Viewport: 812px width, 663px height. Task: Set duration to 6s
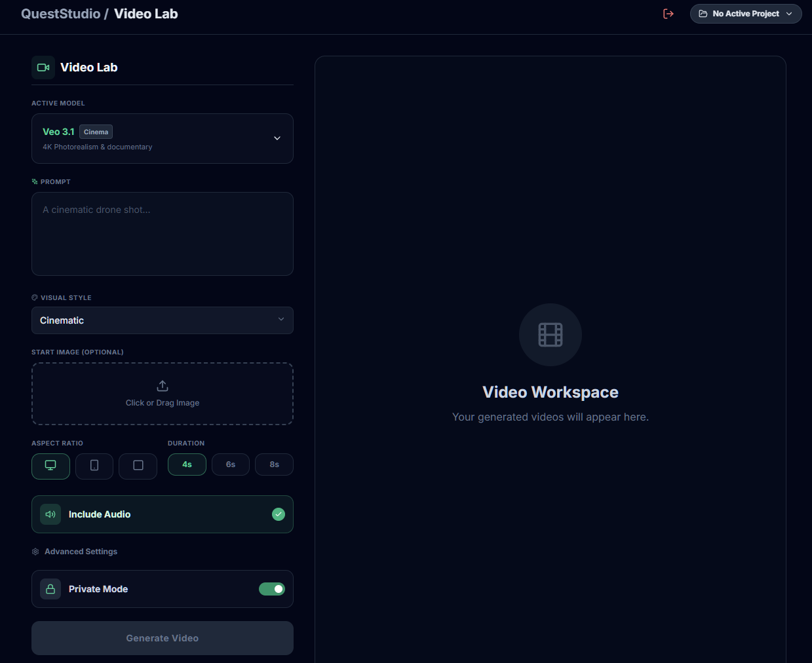click(231, 464)
